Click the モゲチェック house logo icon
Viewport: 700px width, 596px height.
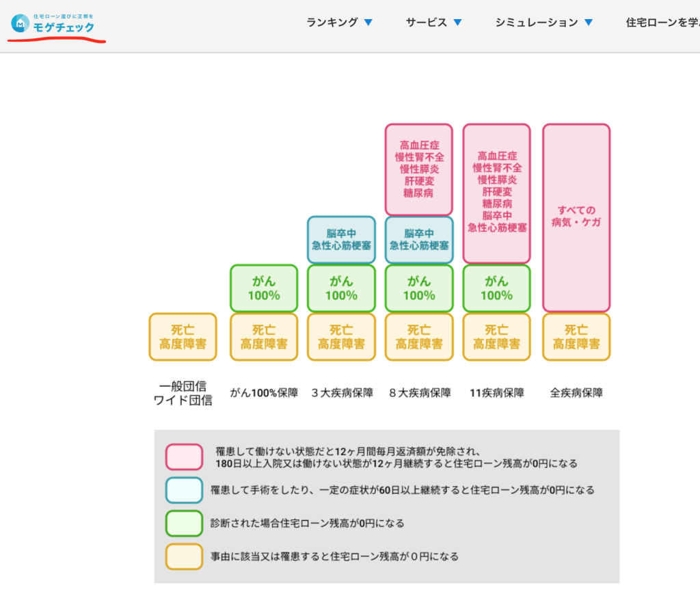coord(20,24)
